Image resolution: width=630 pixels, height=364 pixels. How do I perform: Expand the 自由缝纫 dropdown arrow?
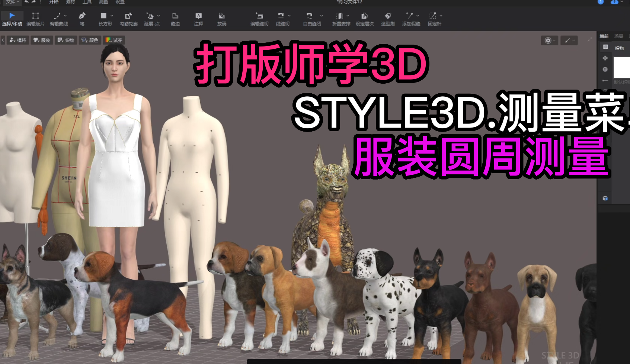(x=322, y=16)
